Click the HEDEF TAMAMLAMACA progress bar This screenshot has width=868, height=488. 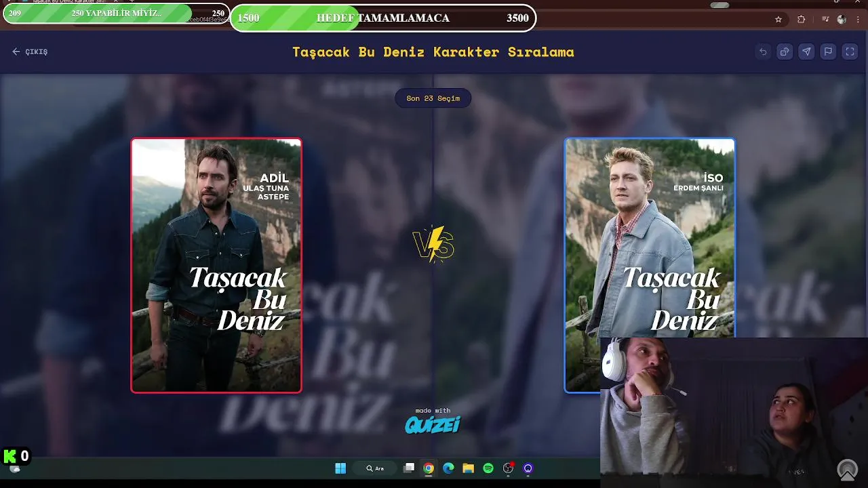pos(383,18)
